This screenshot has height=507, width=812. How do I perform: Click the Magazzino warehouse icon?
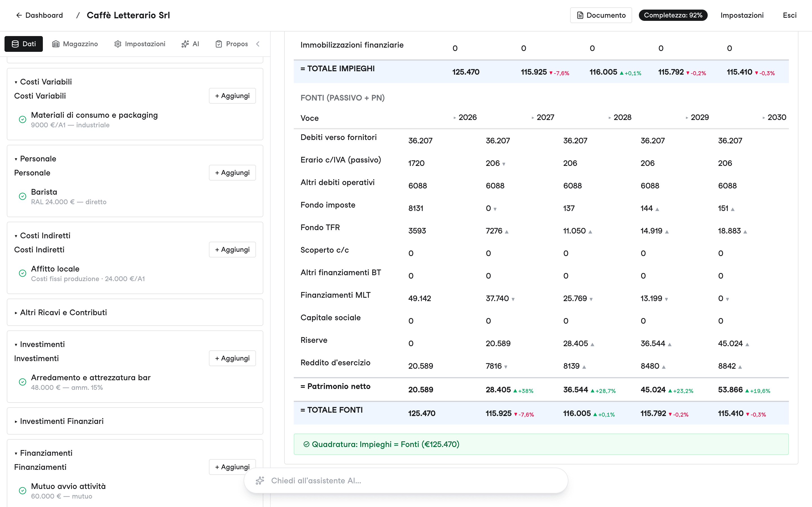tap(56, 44)
